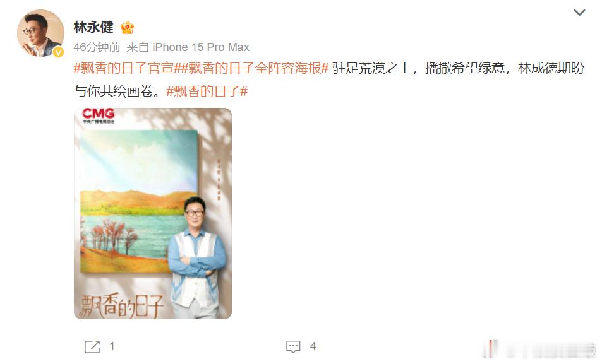This screenshot has width=602, height=364.
Task: Open the username 林永健 profile link
Action: (93, 27)
